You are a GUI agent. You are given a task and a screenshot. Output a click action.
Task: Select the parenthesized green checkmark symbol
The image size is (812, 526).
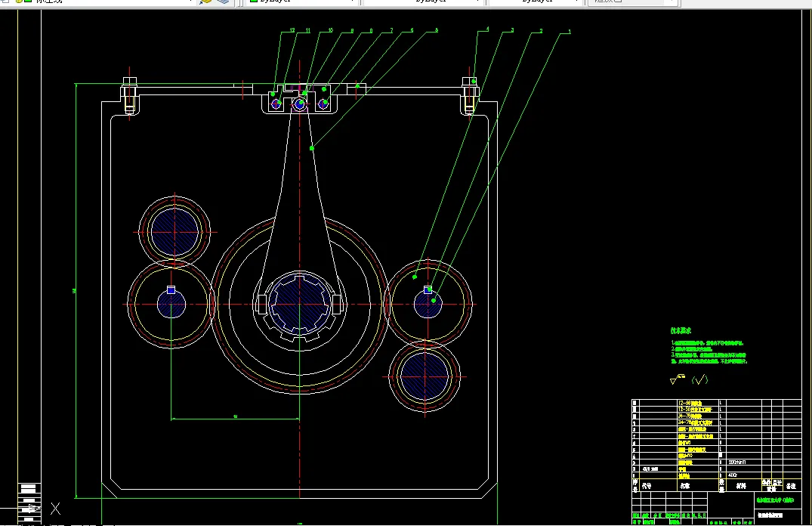(x=699, y=380)
